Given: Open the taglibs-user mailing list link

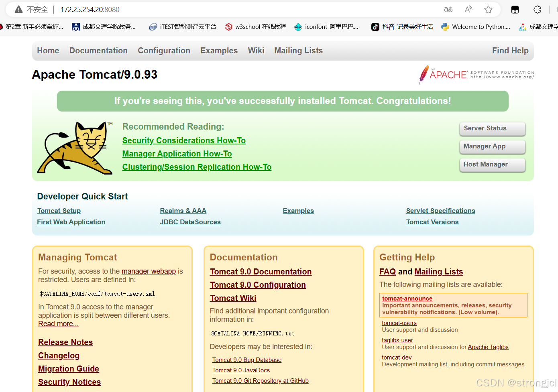Looking at the screenshot, I should click(x=397, y=340).
